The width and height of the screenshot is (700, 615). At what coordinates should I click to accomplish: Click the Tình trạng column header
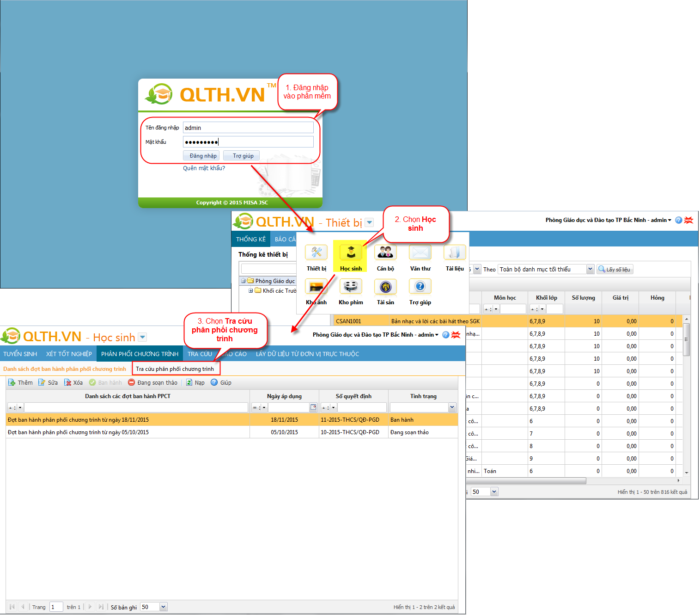(423, 396)
